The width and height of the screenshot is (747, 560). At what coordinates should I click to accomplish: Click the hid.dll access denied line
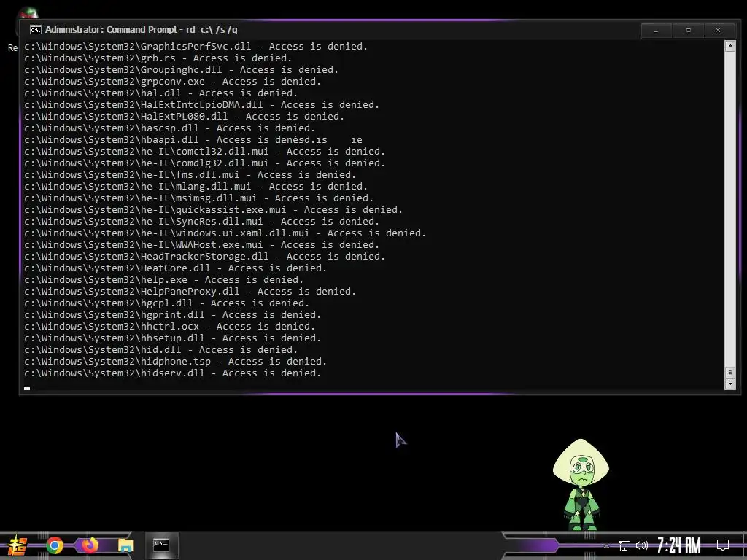tap(161, 350)
